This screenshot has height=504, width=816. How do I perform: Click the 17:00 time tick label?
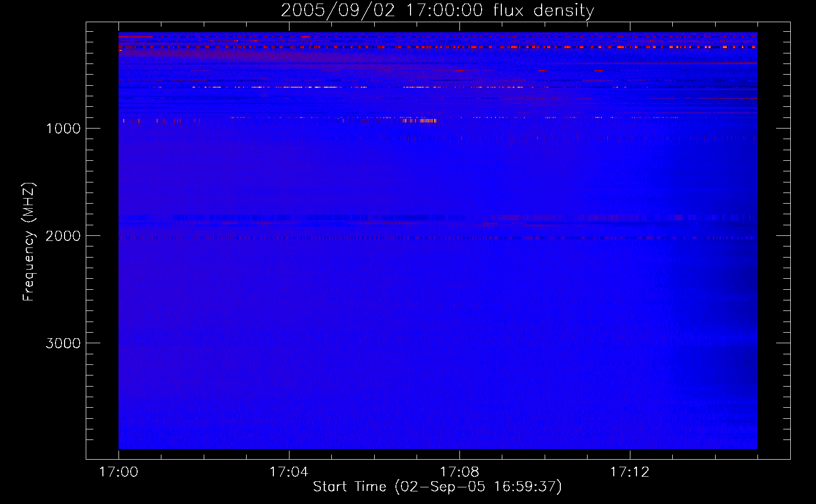click(x=119, y=472)
